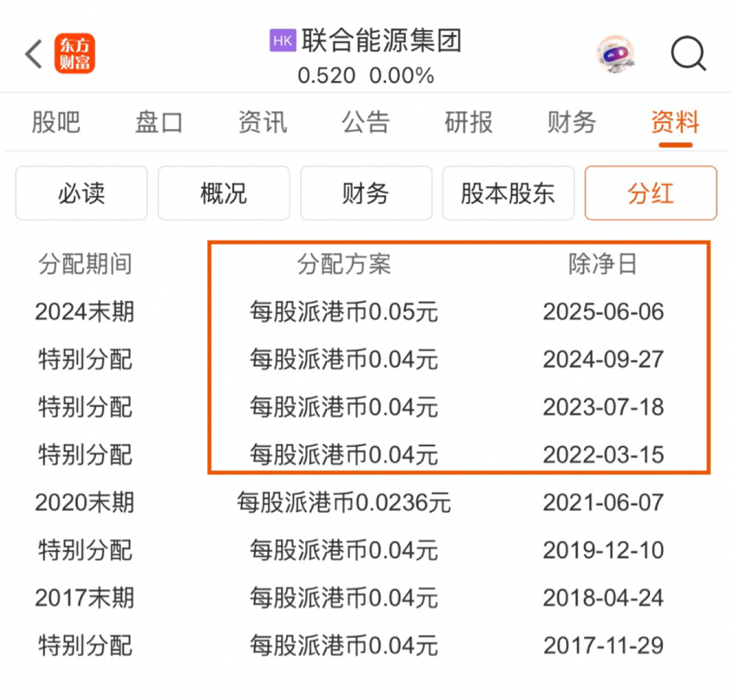Screen dimensions: 732x700
Task: Open the 公告 tab
Action: click(x=365, y=122)
